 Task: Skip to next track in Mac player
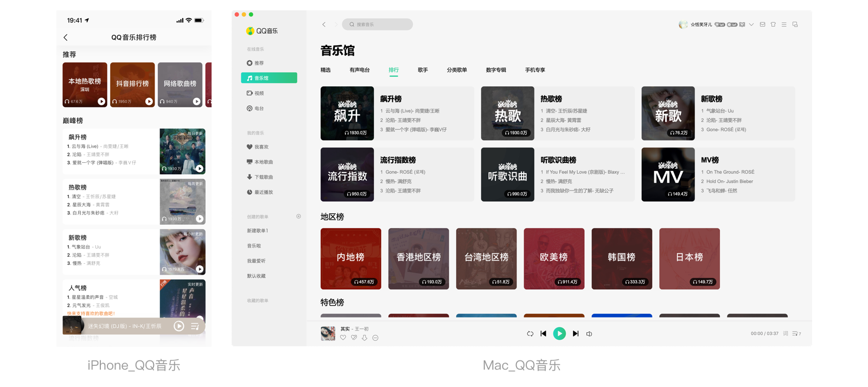coord(576,334)
